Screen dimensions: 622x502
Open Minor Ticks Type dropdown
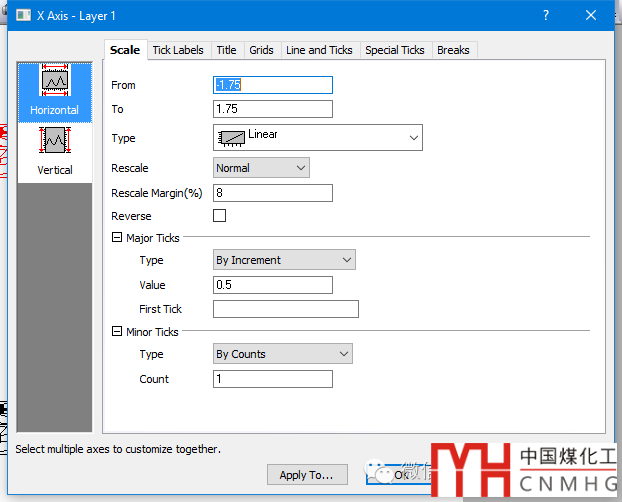(283, 354)
